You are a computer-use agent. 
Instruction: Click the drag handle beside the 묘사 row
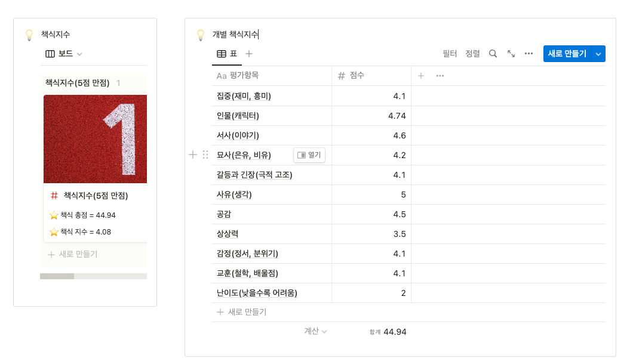(x=205, y=155)
